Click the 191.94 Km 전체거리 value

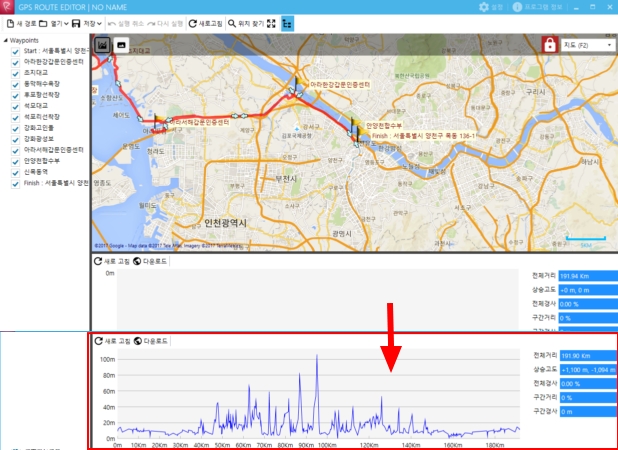(588, 276)
